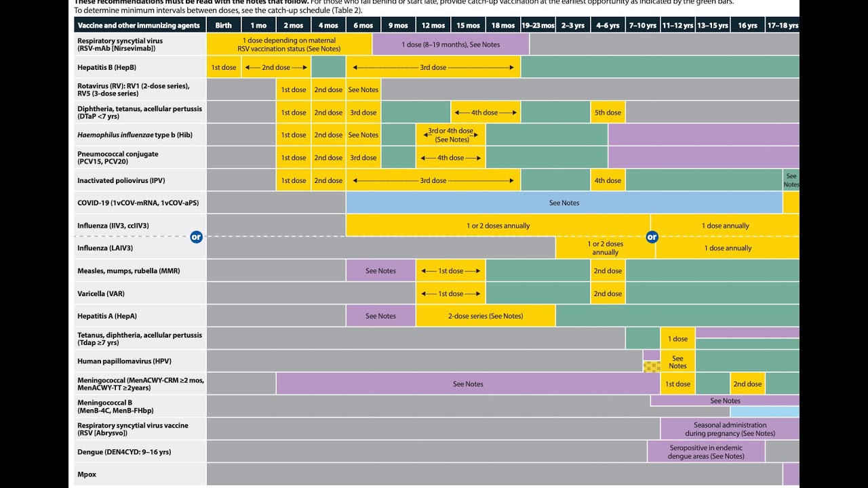The width and height of the screenshot is (868, 488).
Task: Click the 'Seropositive in endemic dengue areas' cell
Action: 706,451
